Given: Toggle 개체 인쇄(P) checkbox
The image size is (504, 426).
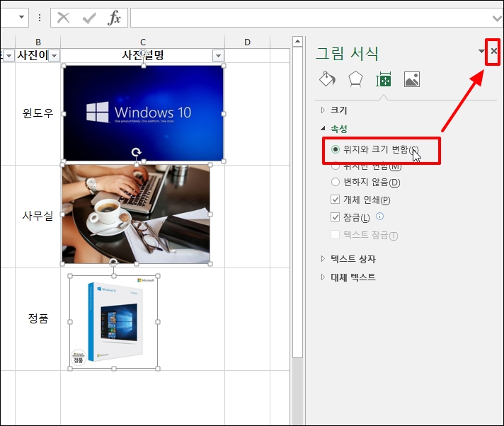Looking at the screenshot, I should click(x=335, y=199).
